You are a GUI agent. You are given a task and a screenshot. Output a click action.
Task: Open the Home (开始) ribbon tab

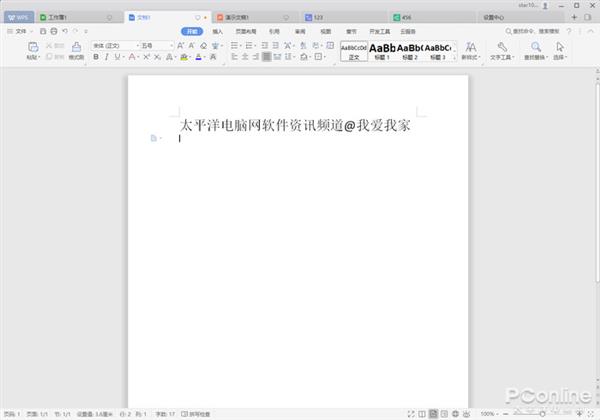[192, 31]
